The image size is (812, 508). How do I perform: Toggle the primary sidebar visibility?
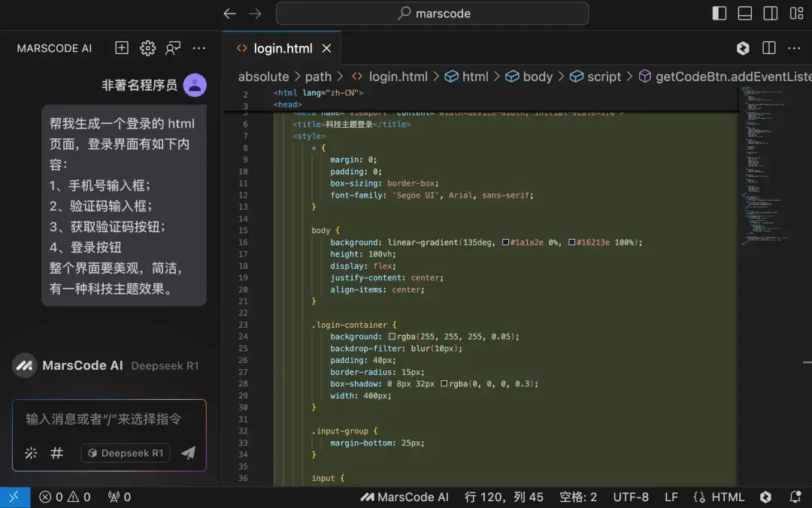[x=718, y=13]
